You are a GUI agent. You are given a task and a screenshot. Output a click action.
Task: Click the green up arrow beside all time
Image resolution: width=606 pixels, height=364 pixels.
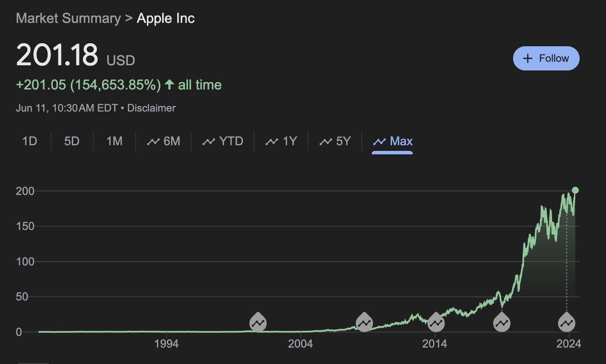click(x=169, y=84)
